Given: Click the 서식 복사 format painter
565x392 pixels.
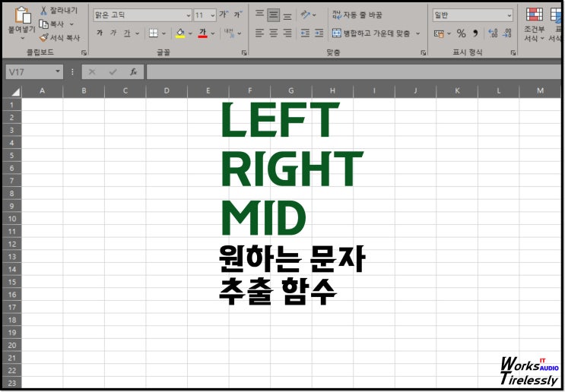Looking at the screenshot, I should 59,37.
